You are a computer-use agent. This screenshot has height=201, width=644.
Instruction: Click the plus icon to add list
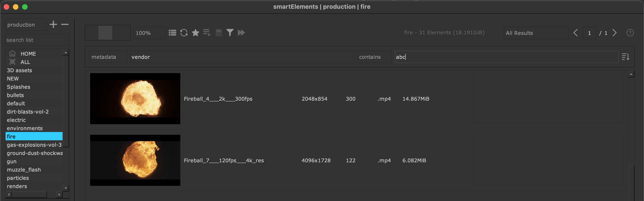point(53,25)
